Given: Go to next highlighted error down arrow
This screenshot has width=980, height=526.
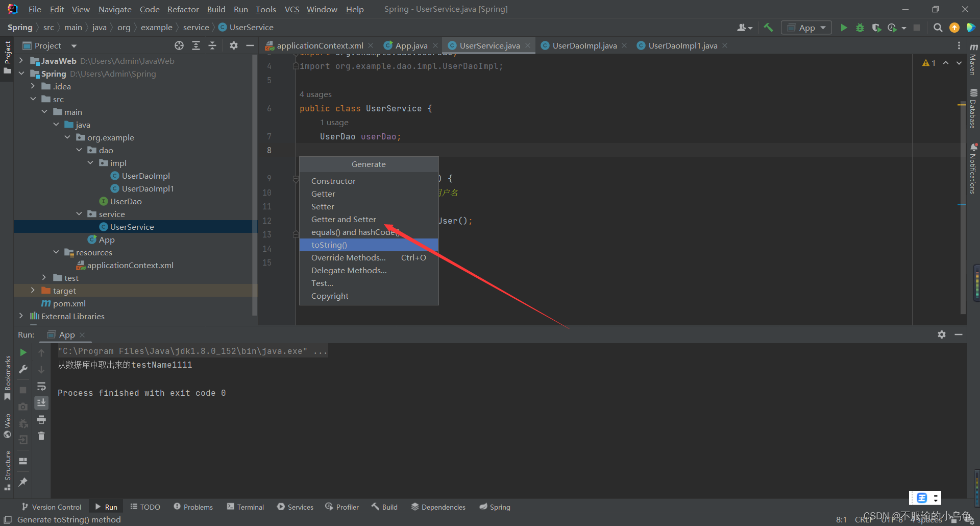Looking at the screenshot, I should (959, 63).
